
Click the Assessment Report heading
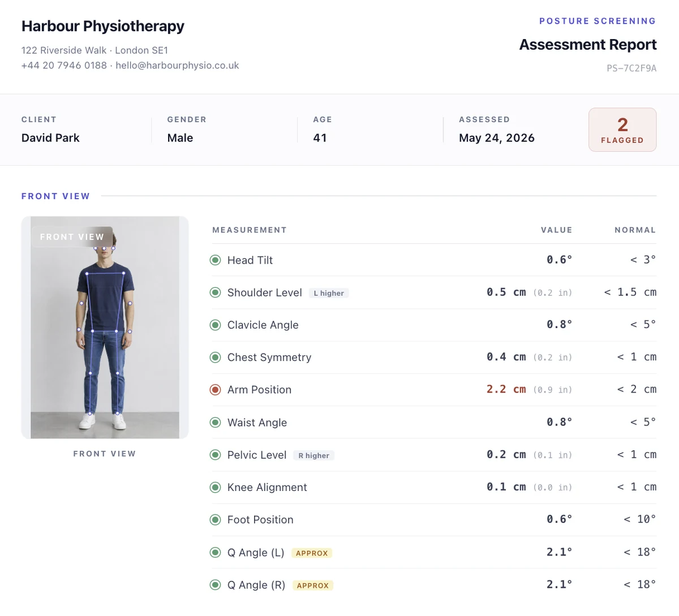pos(588,45)
